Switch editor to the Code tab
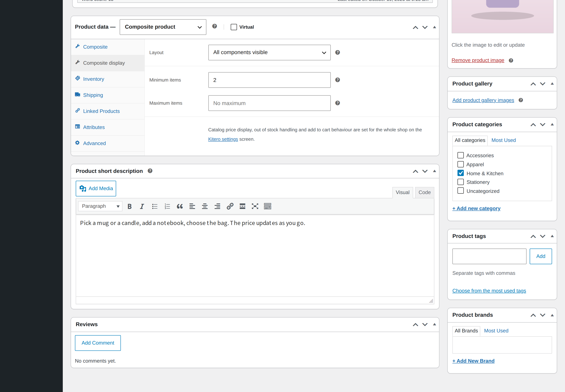This screenshot has width=565, height=392. 425,192
